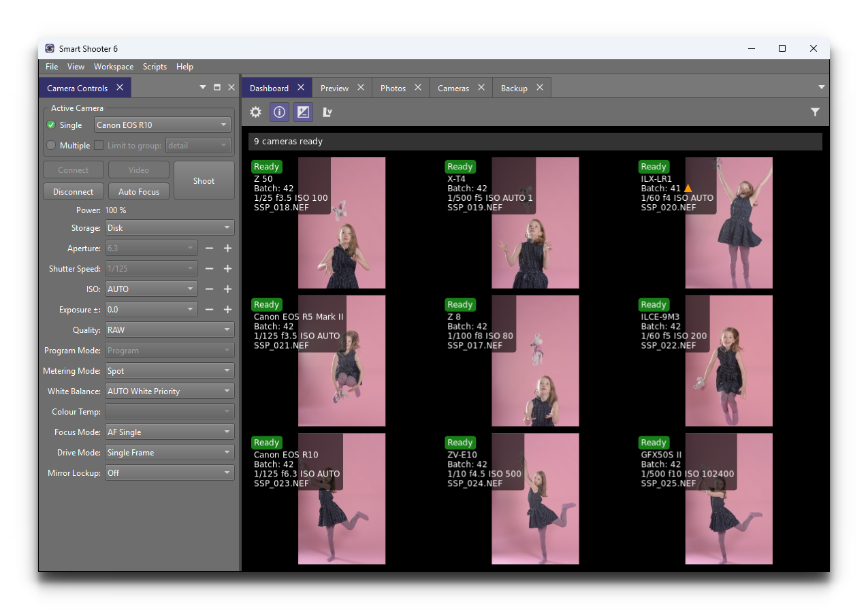Increase aperture with the plus button

click(x=227, y=248)
